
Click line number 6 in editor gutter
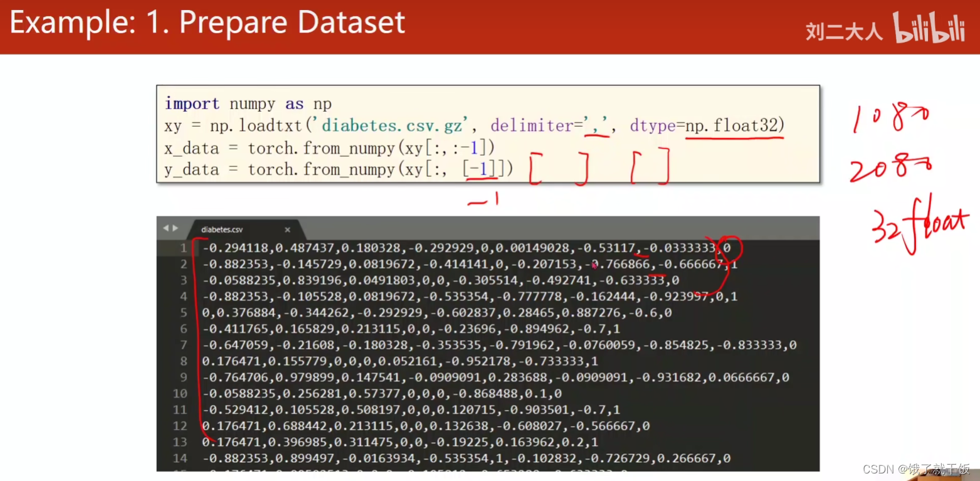pyautogui.click(x=184, y=329)
